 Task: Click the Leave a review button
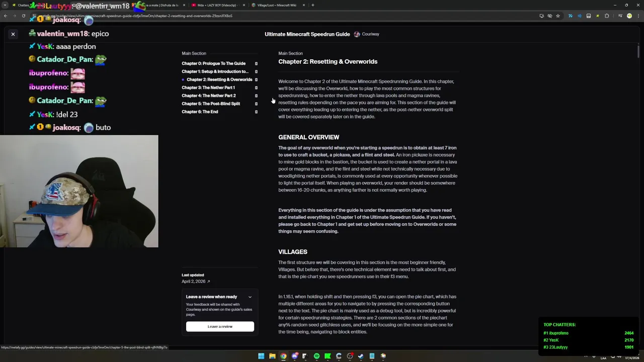(220, 326)
